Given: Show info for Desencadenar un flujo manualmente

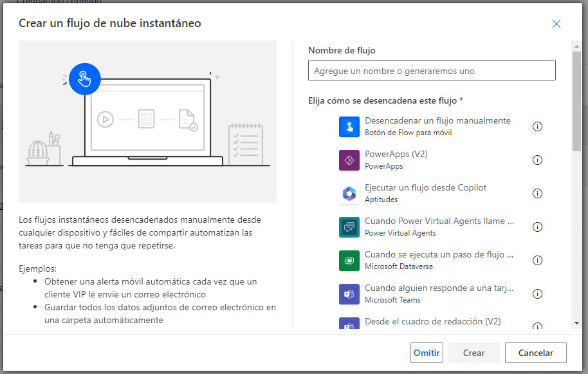Looking at the screenshot, I should (x=537, y=127).
